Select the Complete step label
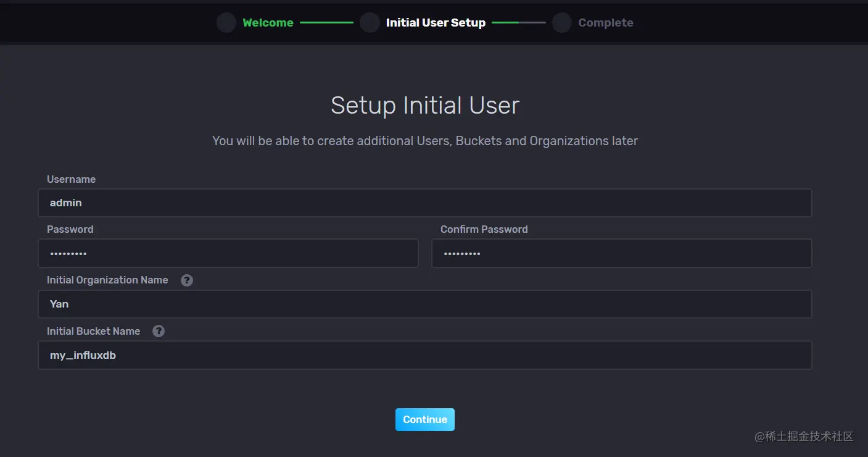This screenshot has height=457, width=868. [x=606, y=23]
